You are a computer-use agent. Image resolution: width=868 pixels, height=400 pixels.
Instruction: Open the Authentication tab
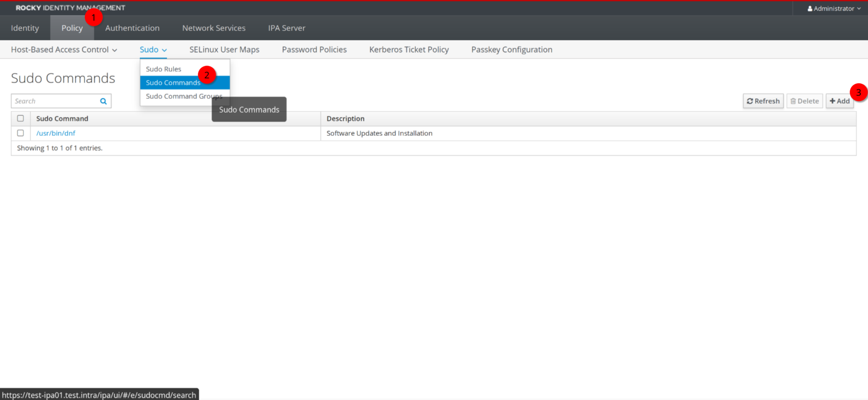coord(132,28)
